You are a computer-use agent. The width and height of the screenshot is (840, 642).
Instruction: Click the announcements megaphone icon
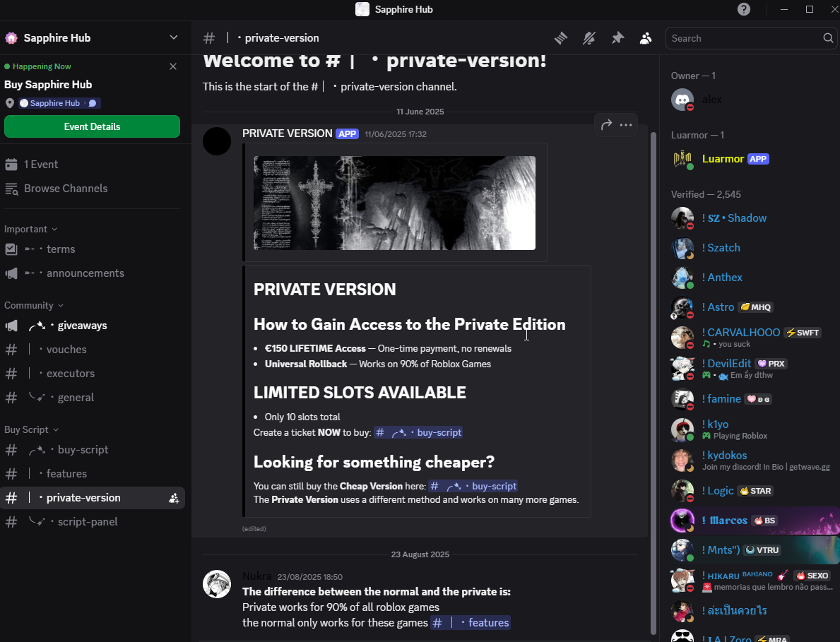click(11, 273)
